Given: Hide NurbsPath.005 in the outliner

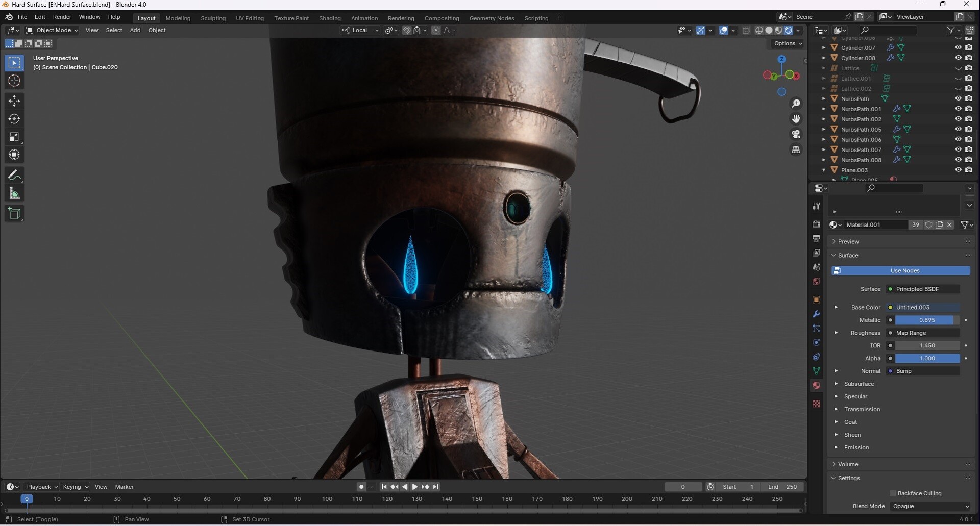Looking at the screenshot, I should (x=958, y=129).
